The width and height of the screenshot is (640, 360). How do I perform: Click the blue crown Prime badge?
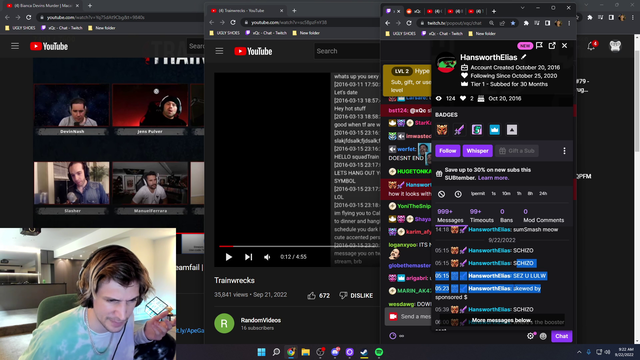[x=494, y=130]
